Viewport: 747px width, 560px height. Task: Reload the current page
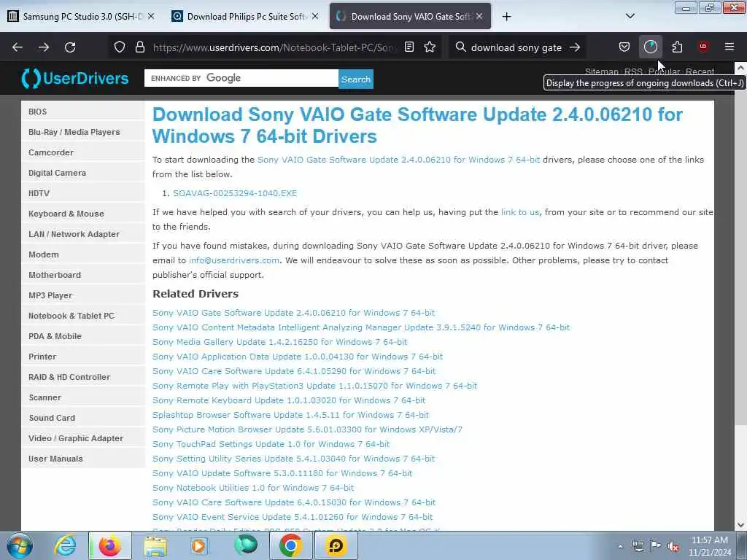click(70, 47)
